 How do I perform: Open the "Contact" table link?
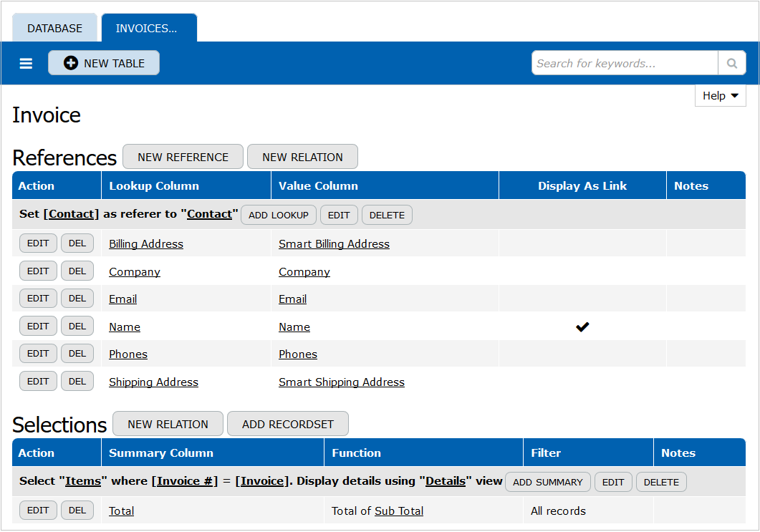[209, 214]
